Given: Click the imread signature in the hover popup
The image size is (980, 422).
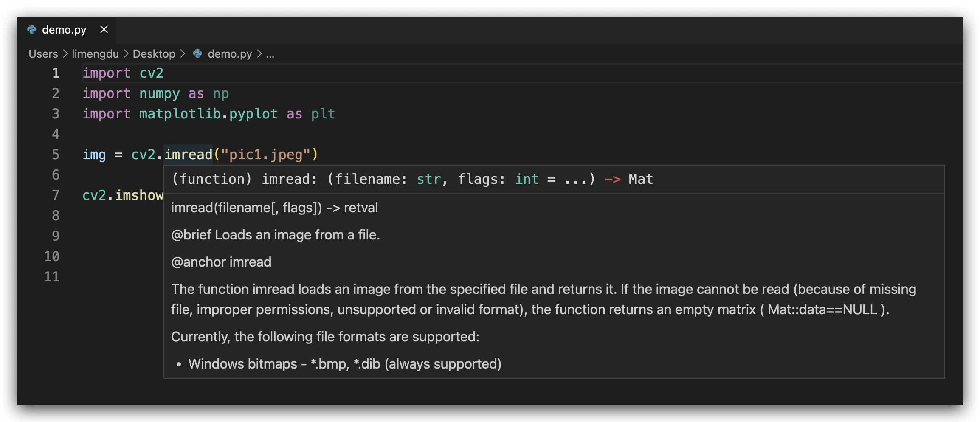Looking at the screenshot, I should tap(412, 179).
